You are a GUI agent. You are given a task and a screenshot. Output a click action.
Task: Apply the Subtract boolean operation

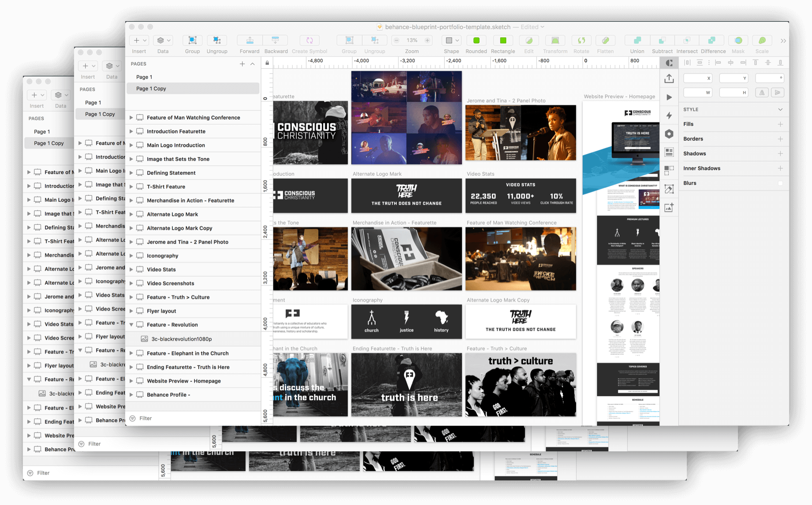662,41
